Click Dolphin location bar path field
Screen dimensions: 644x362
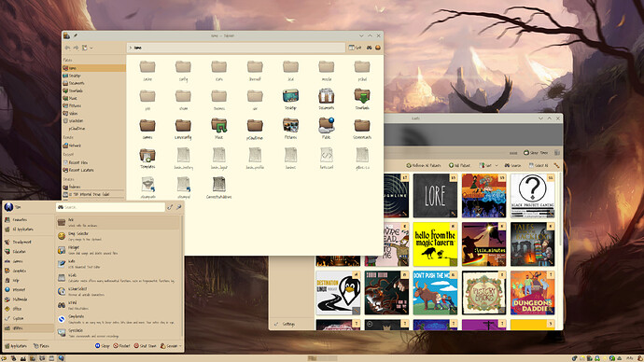tap(236, 48)
